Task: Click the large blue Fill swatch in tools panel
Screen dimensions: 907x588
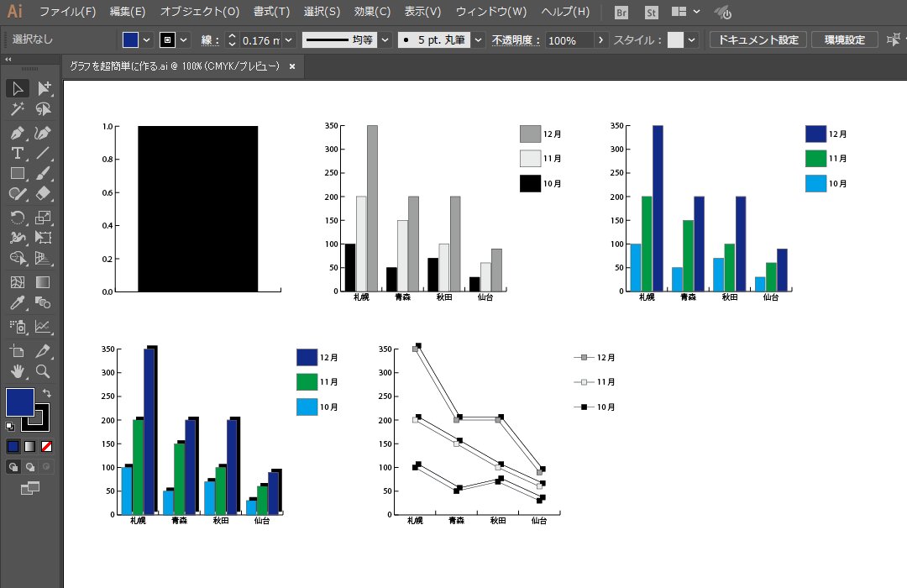Action: tap(19, 402)
